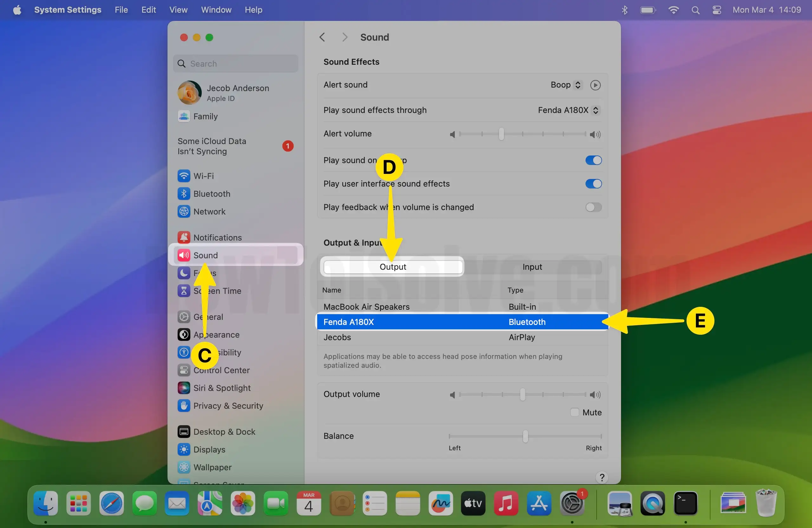The image size is (812, 528).
Task: Switch to the Input tab
Action: click(x=532, y=267)
